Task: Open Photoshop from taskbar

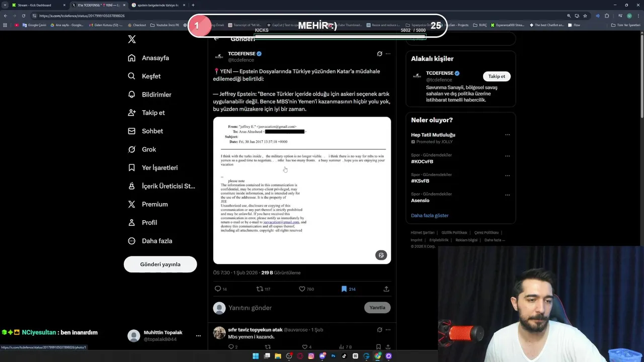Action: [x=333, y=356]
